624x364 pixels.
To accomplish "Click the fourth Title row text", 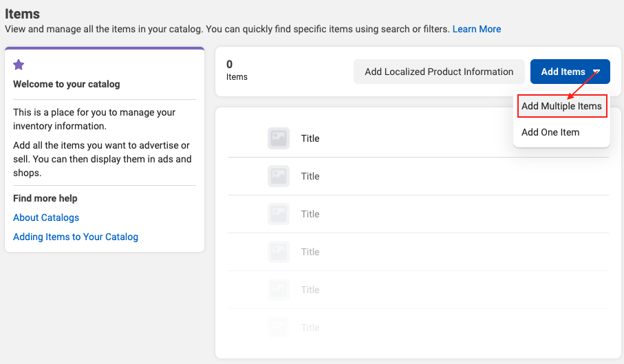I will (x=310, y=252).
